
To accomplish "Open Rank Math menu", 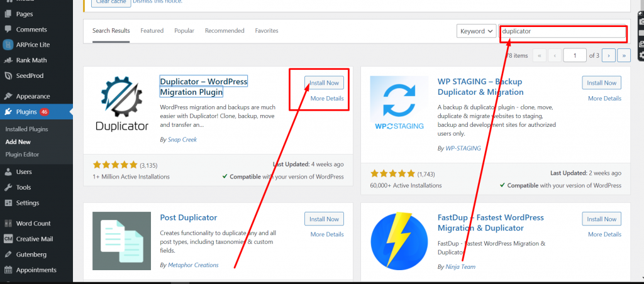I will coord(31,60).
